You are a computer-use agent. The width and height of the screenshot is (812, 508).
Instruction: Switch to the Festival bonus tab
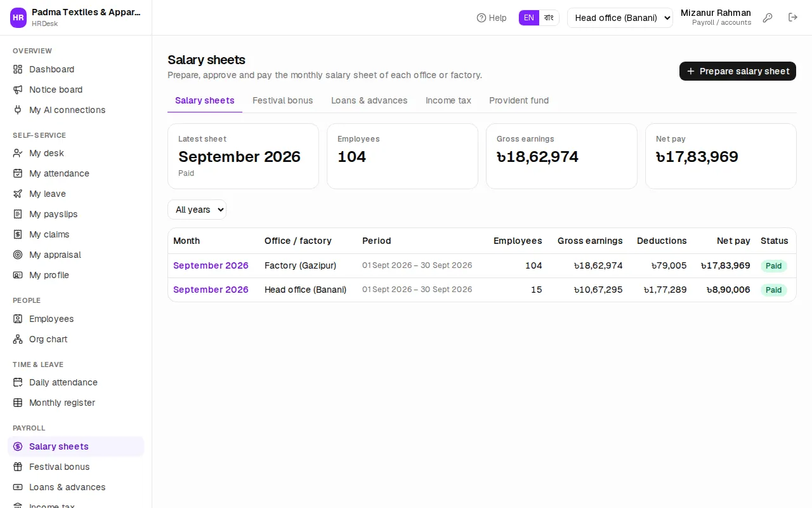click(x=283, y=100)
